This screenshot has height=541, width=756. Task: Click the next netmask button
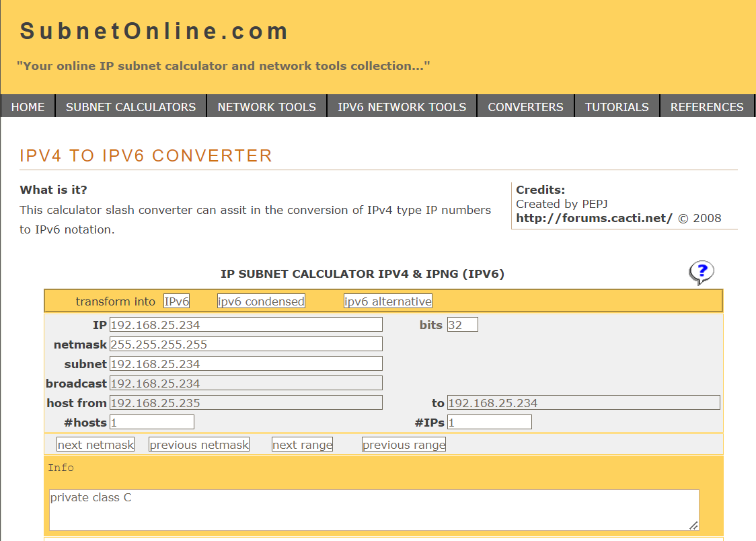pyautogui.click(x=96, y=445)
